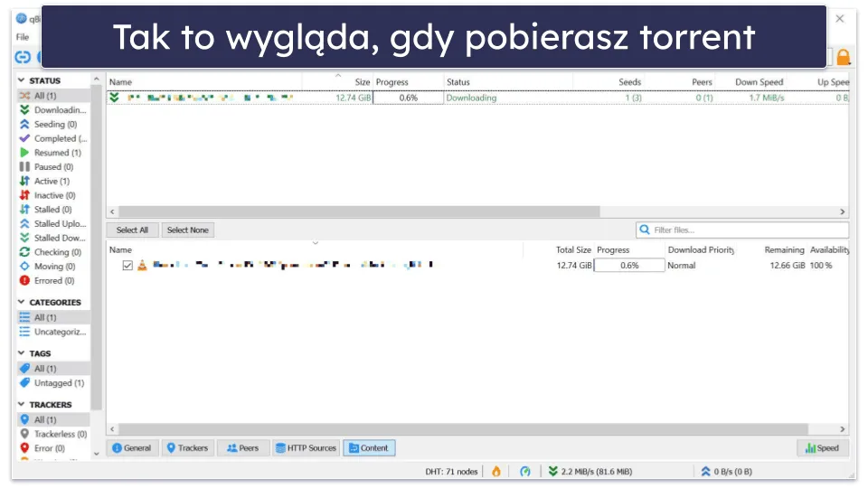Filter by Completed status
This screenshot has height=488, width=868.
coord(53,138)
